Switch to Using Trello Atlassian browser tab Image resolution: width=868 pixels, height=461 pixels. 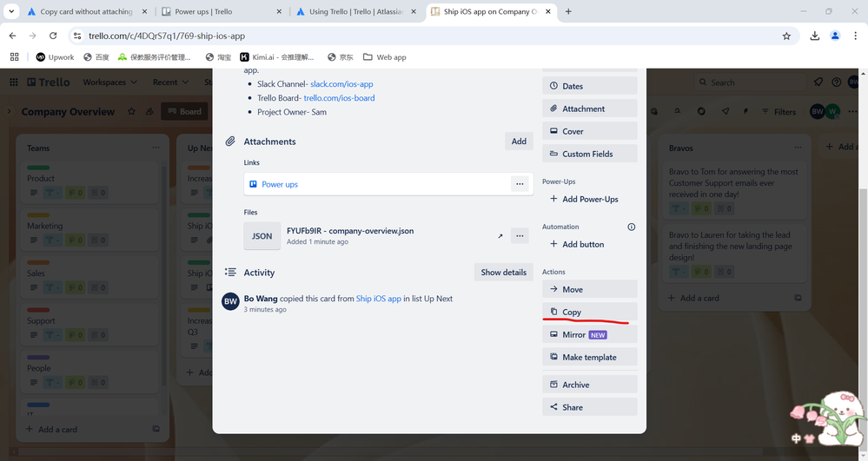(x=356, y=11)
